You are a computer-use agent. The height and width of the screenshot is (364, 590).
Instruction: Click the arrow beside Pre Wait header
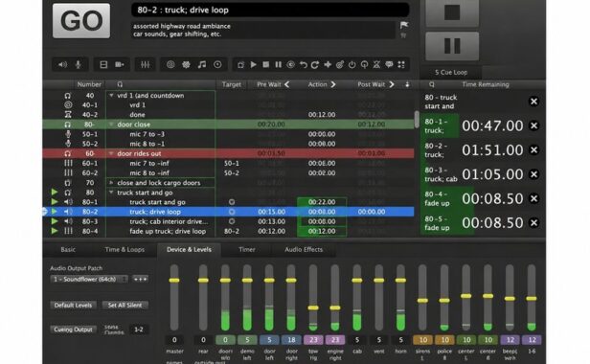287,84
